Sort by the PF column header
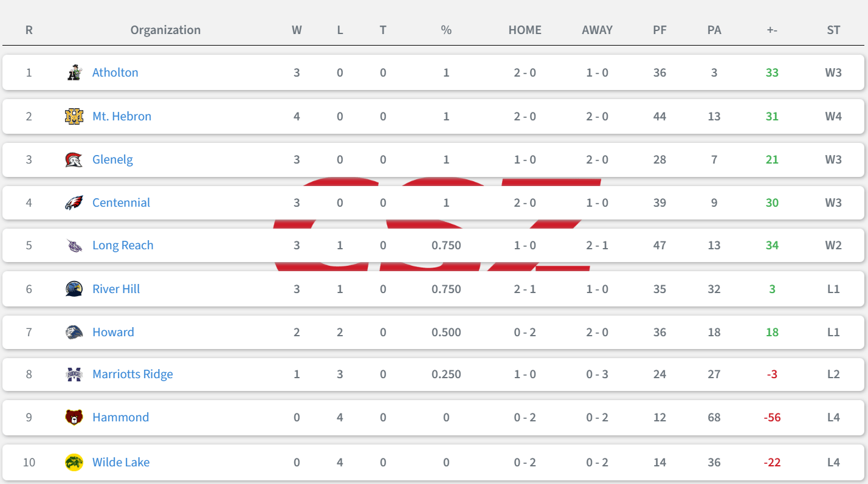Viewport: 868px width, 484px height. coord(660,30)
